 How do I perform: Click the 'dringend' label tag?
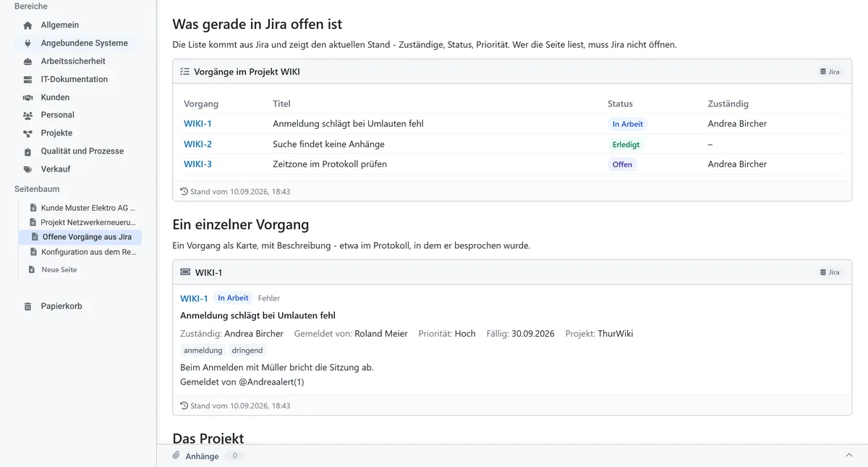tap(247, 350)
